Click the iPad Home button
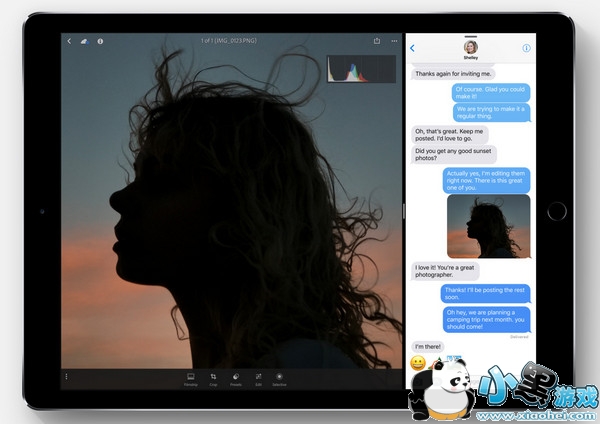This screenshot has width=600, height=424. click(557, 211)
